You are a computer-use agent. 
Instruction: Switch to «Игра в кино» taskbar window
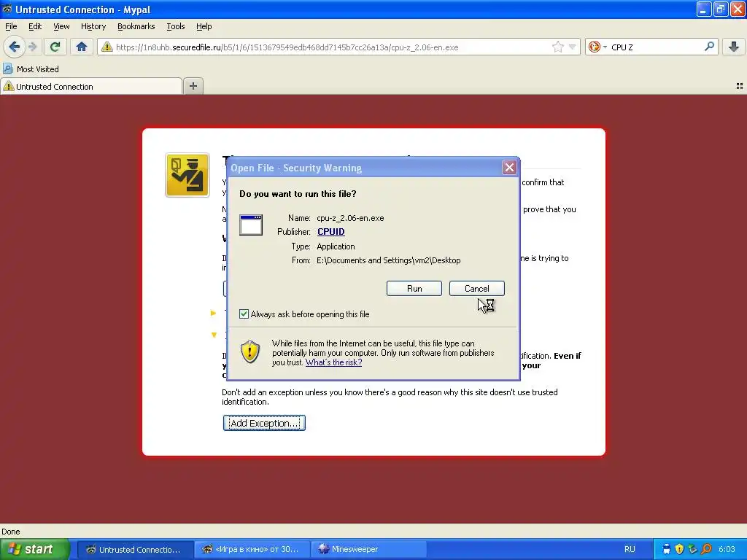pyautogui.click(x=252, y=550)
